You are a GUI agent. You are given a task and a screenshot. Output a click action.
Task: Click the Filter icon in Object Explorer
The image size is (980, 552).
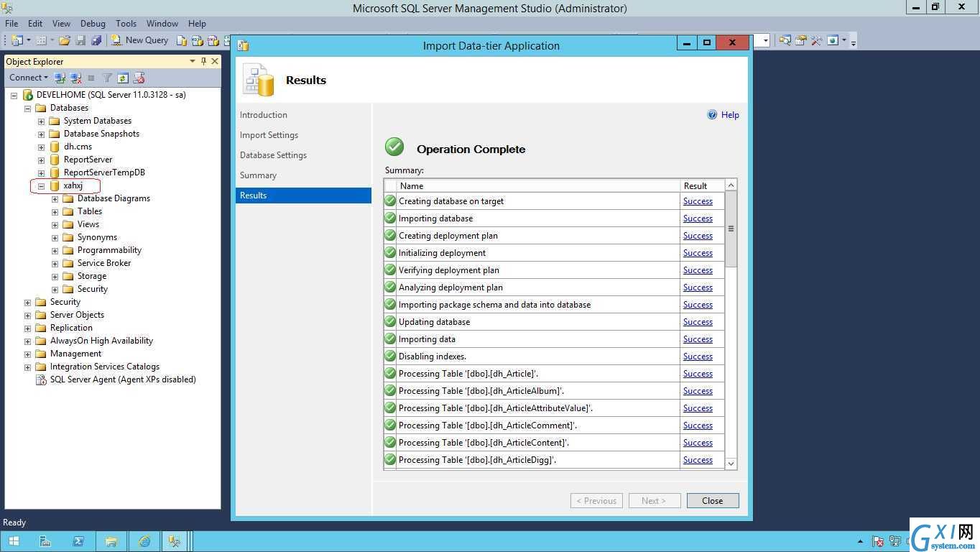pos(107,78)
